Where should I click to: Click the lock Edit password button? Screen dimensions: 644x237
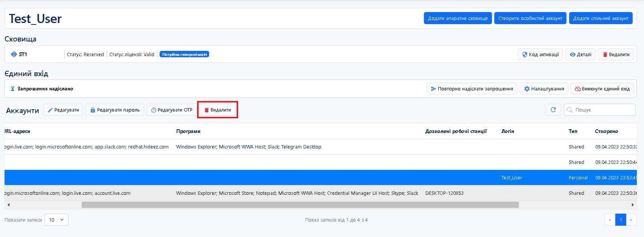tap(115, 110)
